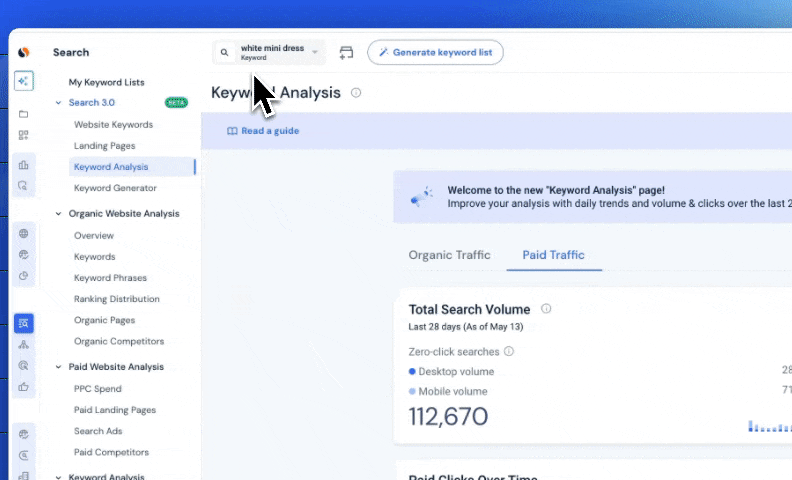Click the add-widgets grid icon in rail
The height and width of the screenshot is (480, 792).
coord(23,135)
